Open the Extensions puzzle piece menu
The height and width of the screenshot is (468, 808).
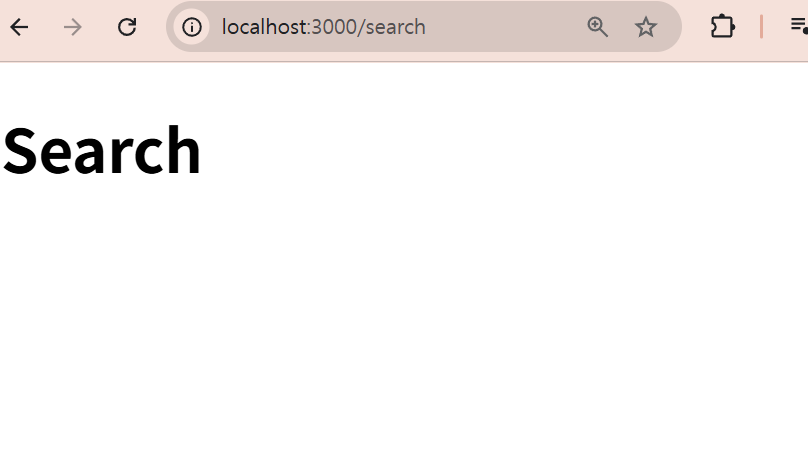(722, 27)
